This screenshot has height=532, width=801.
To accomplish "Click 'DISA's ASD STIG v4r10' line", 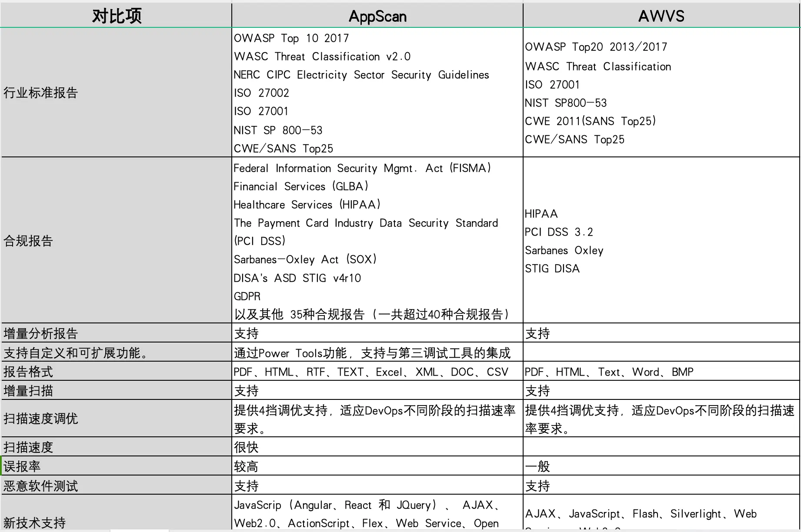I will coord(297,278).
